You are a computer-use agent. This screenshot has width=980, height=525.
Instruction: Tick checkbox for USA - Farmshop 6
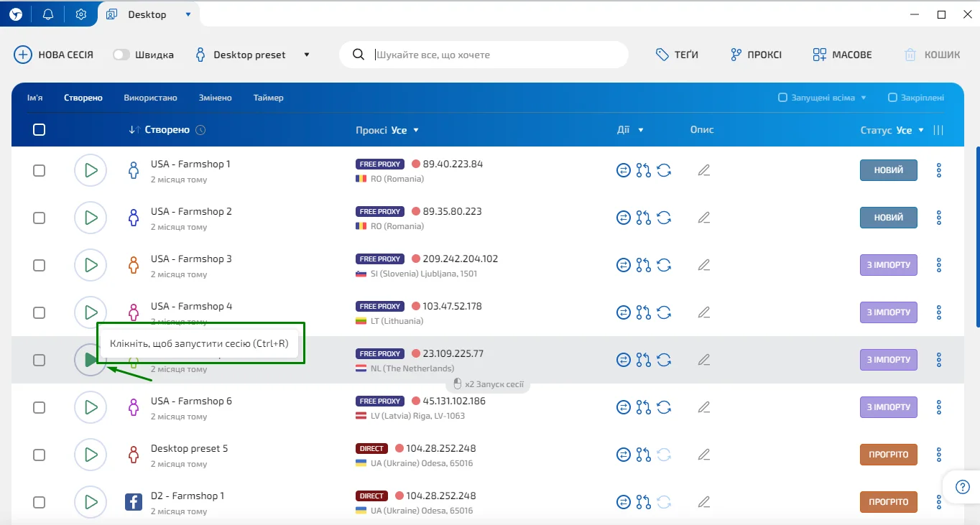tap(40, 407)
